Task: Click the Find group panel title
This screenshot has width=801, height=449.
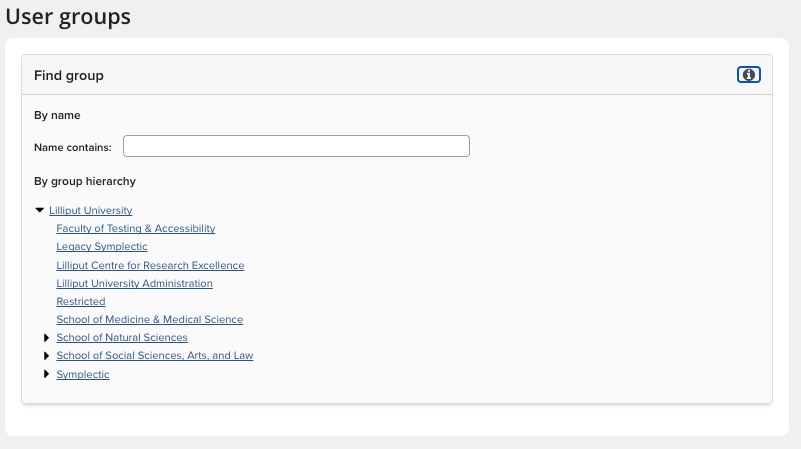Action: 69,76
